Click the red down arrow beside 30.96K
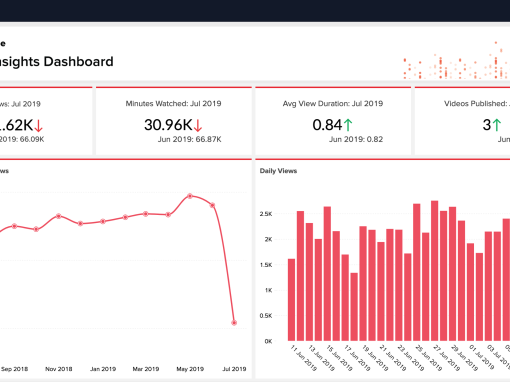Image resolution: width=510 pixels, height=382 pixels. tap(198, 126)
